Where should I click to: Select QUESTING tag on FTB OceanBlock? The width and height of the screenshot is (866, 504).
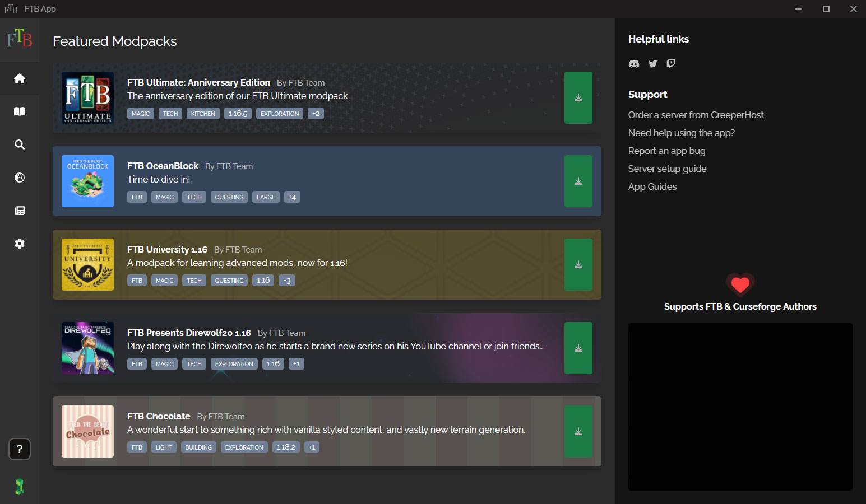coord(229,197)
